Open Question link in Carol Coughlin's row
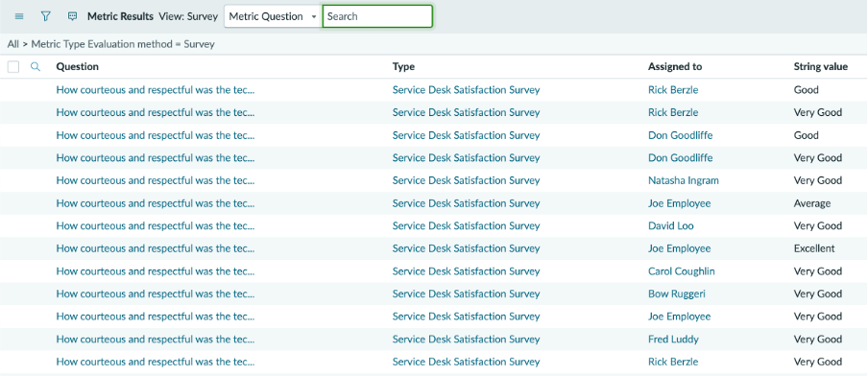 point(156,270)
